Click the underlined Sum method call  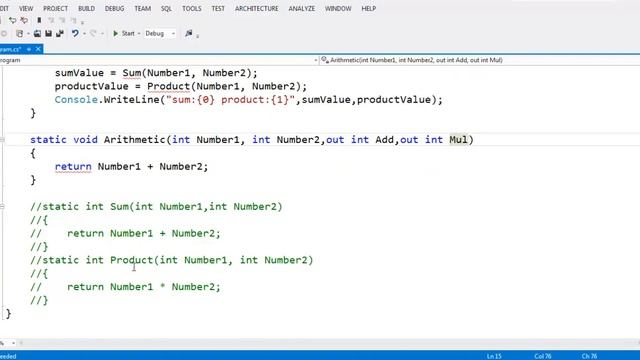[x=132, y=73]
